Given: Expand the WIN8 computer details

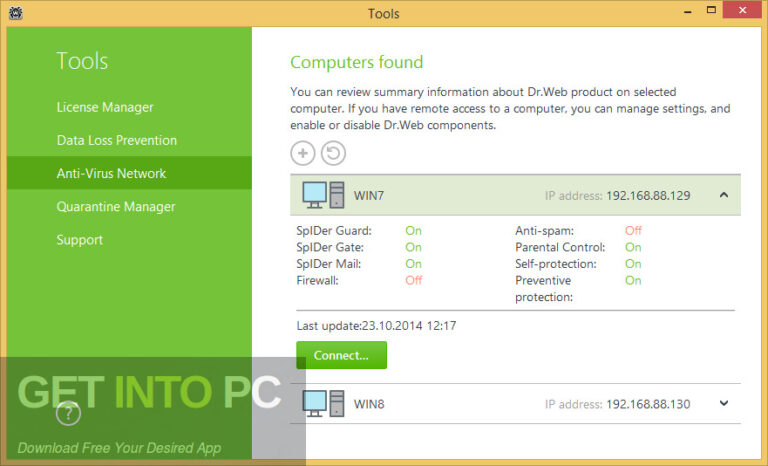Looking at the screenshot, I should (724, 403).
